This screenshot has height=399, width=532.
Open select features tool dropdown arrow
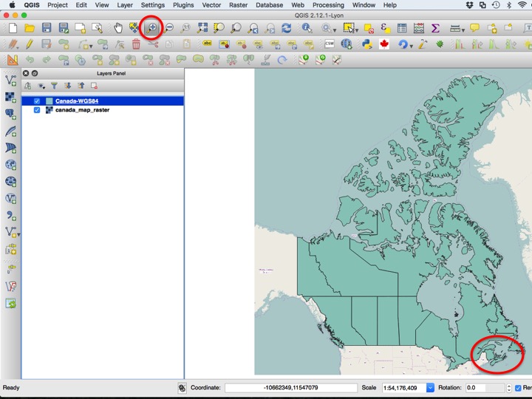(357, 30)
